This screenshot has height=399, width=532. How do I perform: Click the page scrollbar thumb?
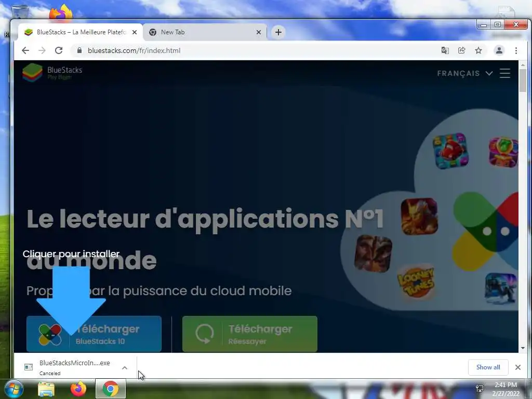point(523,81)
